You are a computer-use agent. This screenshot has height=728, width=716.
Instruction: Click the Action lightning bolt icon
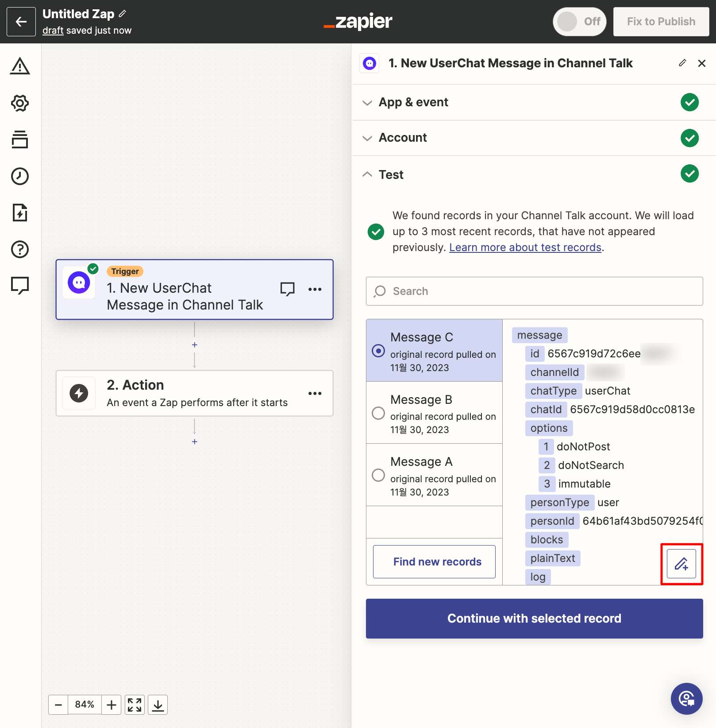(x=79, y=393)
